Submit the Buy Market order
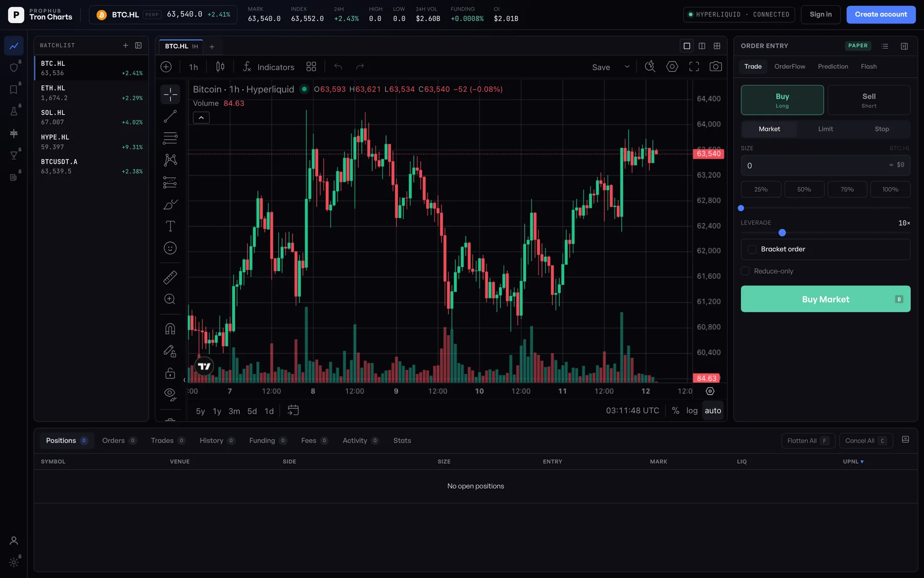924x578 pixels. [x=825, y=299]
